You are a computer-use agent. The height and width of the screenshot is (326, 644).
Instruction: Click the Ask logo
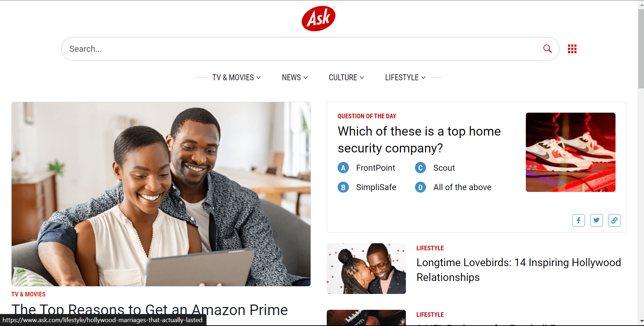[x=319, y=18]
